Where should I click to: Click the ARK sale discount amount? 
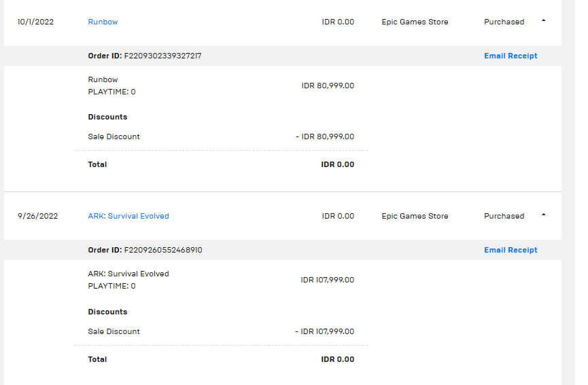click(325, 331)
